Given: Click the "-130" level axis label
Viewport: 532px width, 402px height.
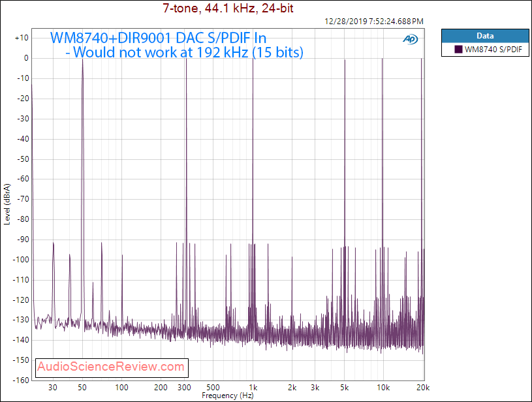Looking at the screenshot, I should pyautogui.click(x=21, y=320).
